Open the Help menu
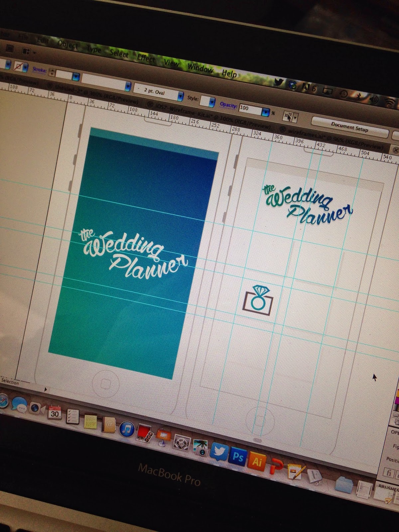The width and height of the screenshot is (399, 532). (229, 73)
